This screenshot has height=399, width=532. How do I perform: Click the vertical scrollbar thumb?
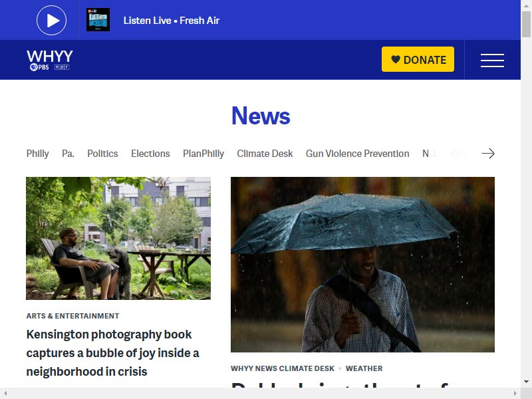pyautogui.click(x=526, y=24)
